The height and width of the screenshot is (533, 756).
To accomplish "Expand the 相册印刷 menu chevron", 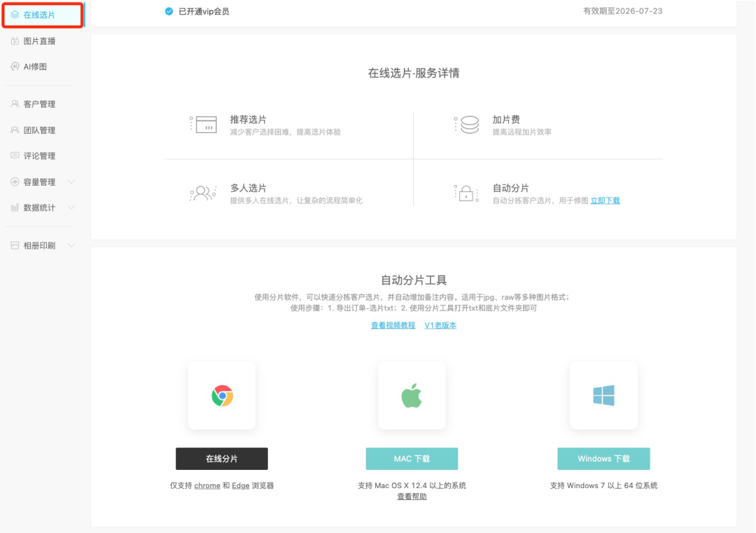I will point(71,246).
